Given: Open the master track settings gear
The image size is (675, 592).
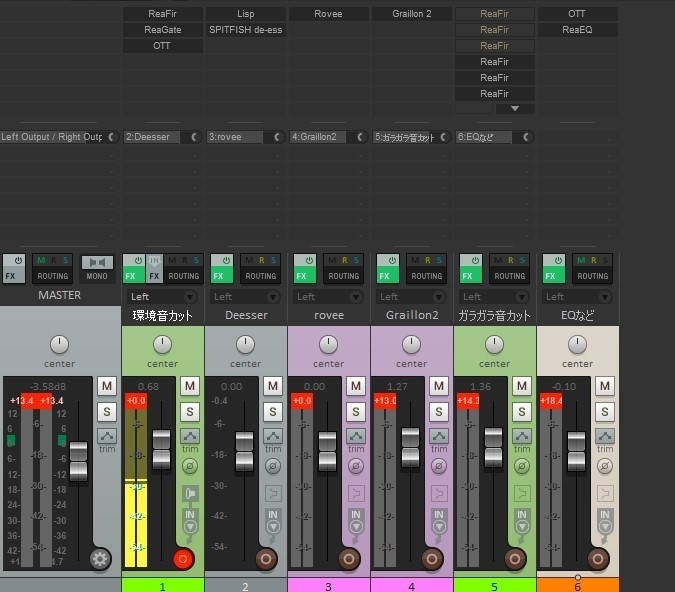Looking at the screenshot, I should [100, 559].
